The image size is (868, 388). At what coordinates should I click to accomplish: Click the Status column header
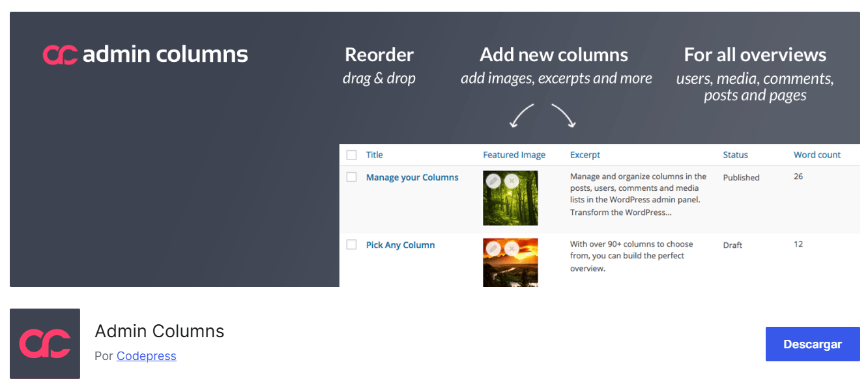[x=735, y=155]
